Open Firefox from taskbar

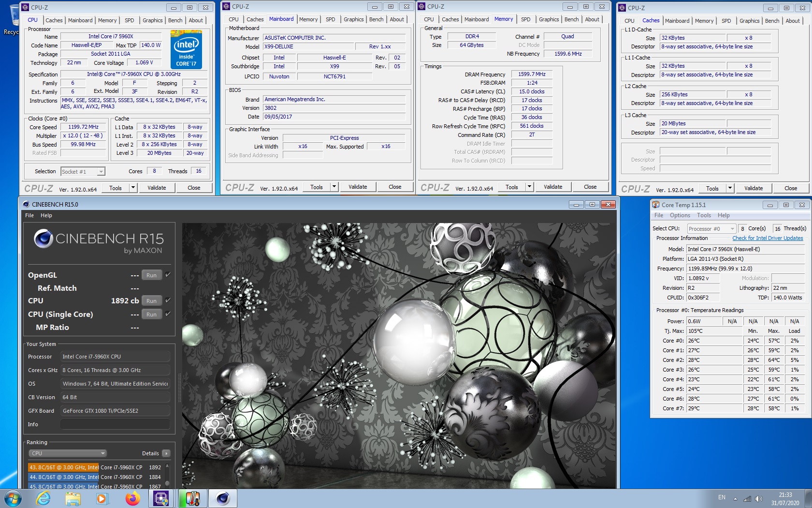click(x=132, y=498)
